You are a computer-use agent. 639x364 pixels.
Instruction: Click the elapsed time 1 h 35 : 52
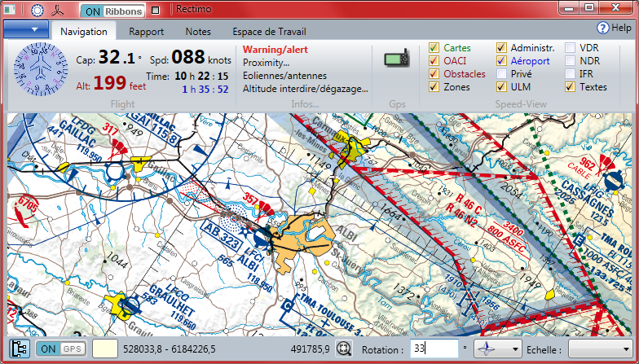click(x=205, y=90)
